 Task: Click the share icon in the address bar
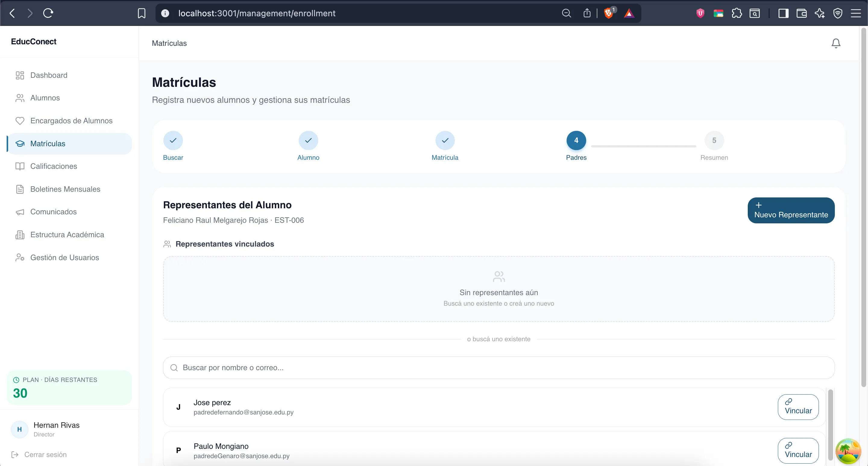[x=587, y=13]
